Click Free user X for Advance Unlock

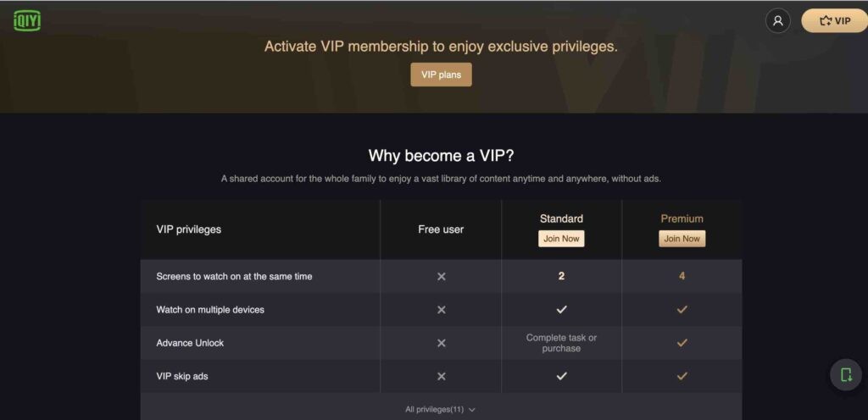tap(441, 343)
